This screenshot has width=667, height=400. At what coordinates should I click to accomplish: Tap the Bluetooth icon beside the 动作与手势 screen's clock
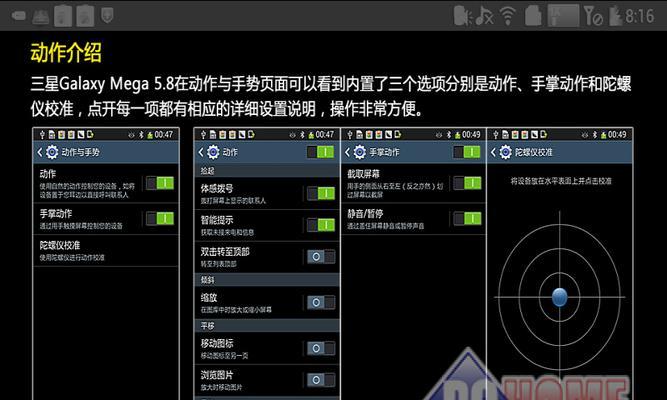tap(141, 135)
